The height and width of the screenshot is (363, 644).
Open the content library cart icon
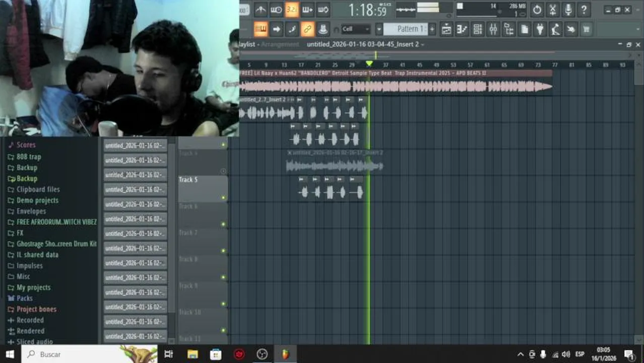tap(586, 29)
